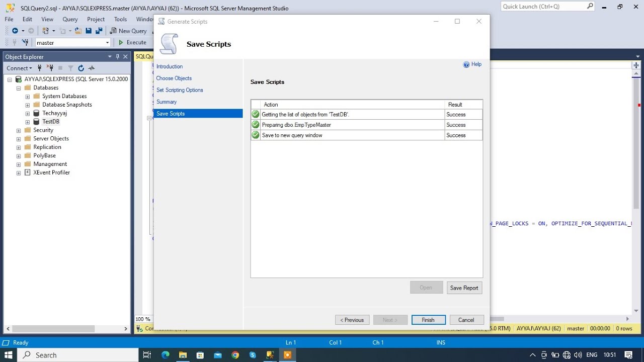This screenshot has width=644, height=362.
Task: Click the Change Connection icon beside database box
Action: [25, 43]
